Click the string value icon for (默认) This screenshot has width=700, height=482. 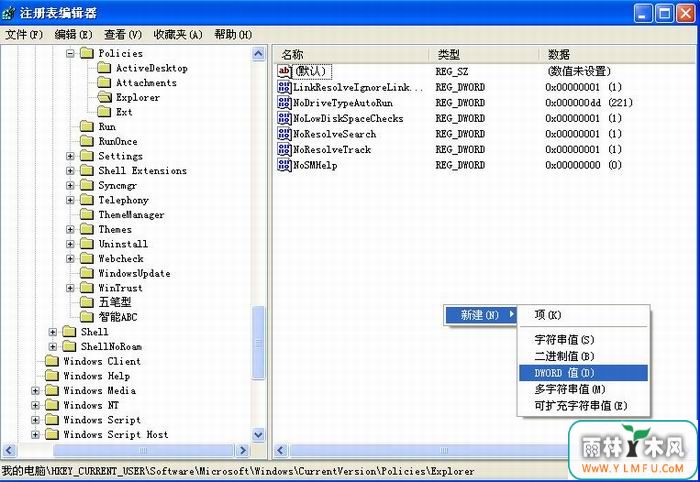[284, 71]
